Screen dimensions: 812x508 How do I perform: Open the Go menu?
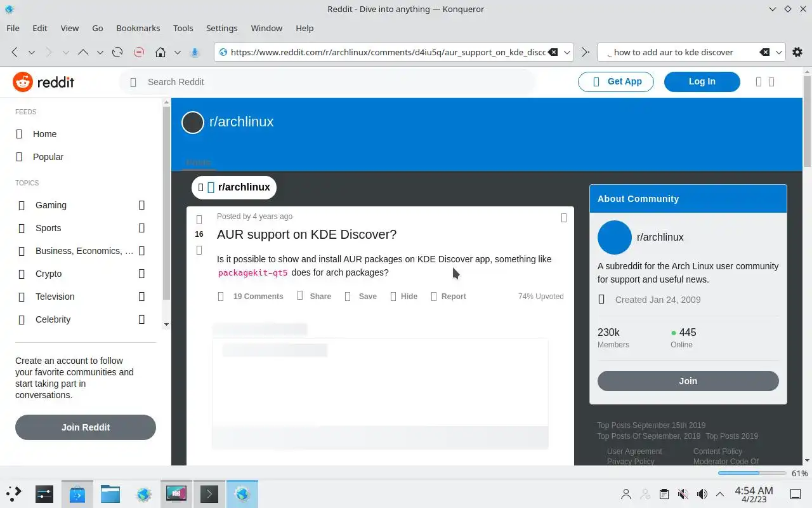pyautogui.click(x=98, y=28)
